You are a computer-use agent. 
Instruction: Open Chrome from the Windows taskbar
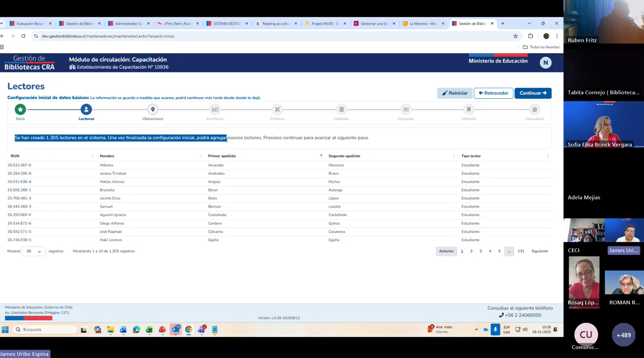(189, 330)
